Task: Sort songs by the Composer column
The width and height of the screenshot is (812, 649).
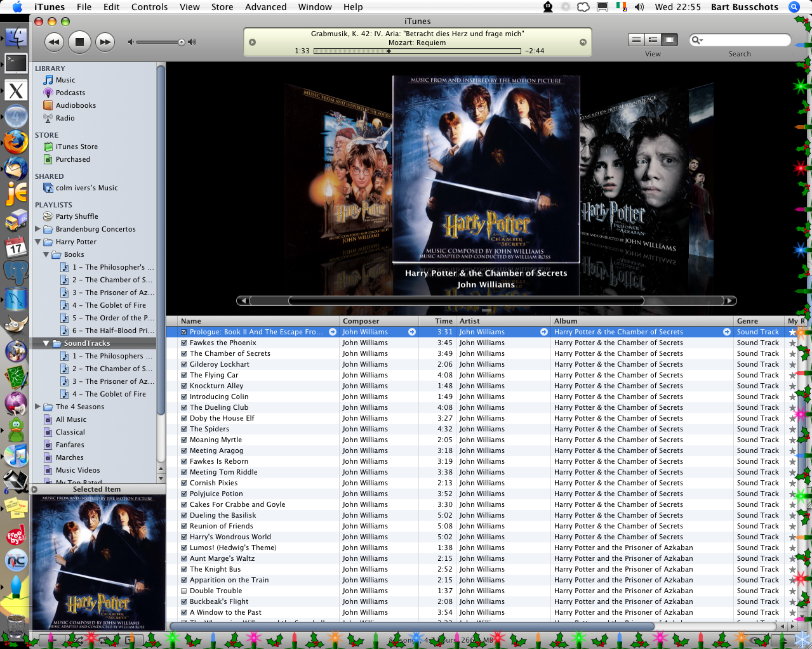Action: point(379,321)
